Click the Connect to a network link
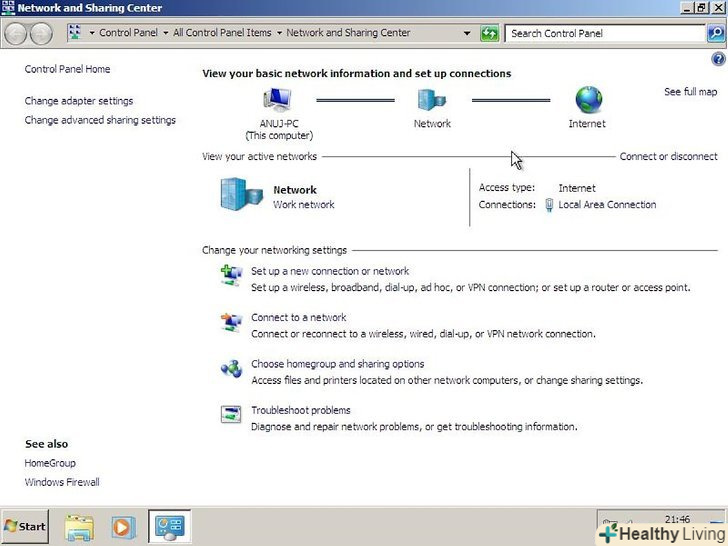 pyautogui.click(x=299, y=318)
